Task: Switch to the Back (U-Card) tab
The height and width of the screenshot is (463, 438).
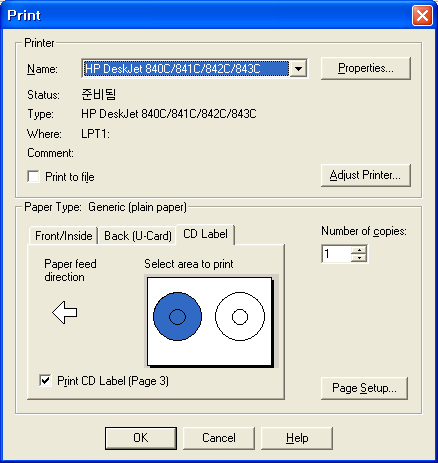Action: coord(138,236)
